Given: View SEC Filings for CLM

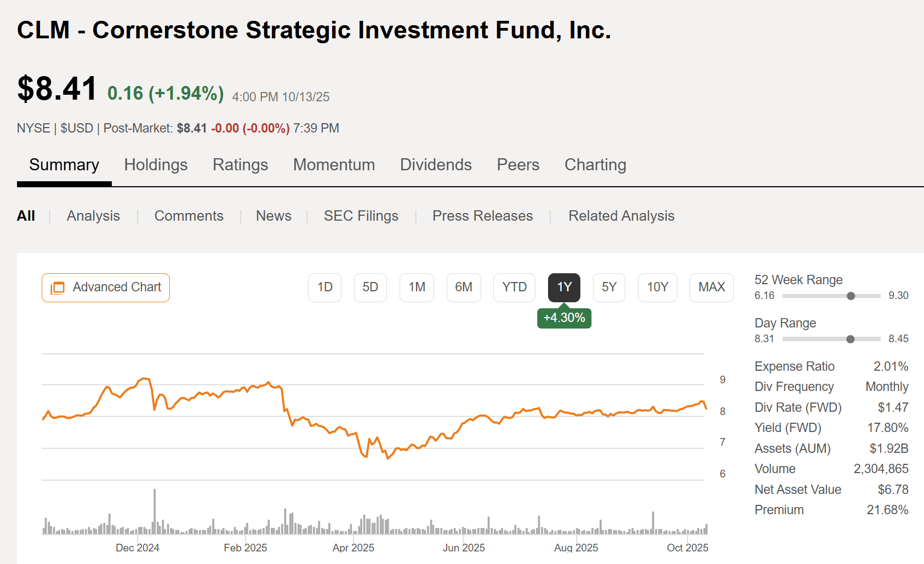Looking at the screenshot, I should click(x=361, y=216).
